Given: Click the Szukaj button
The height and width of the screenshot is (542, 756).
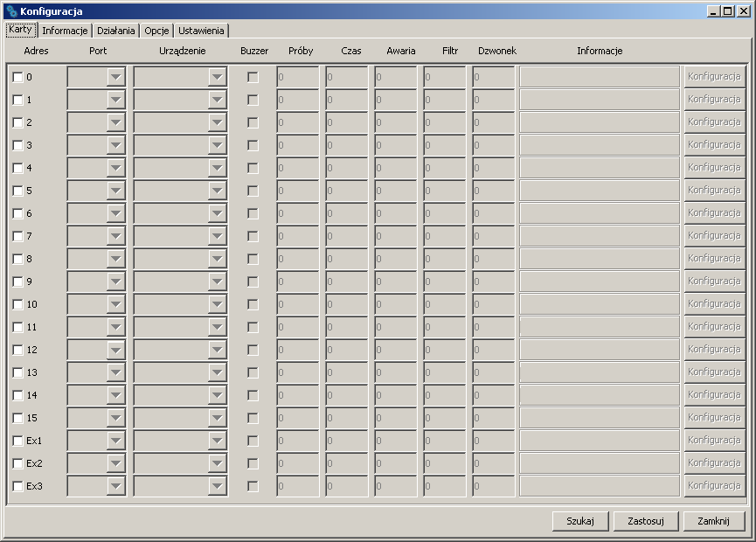Looking at the screenshot, I should click(580, 521).
